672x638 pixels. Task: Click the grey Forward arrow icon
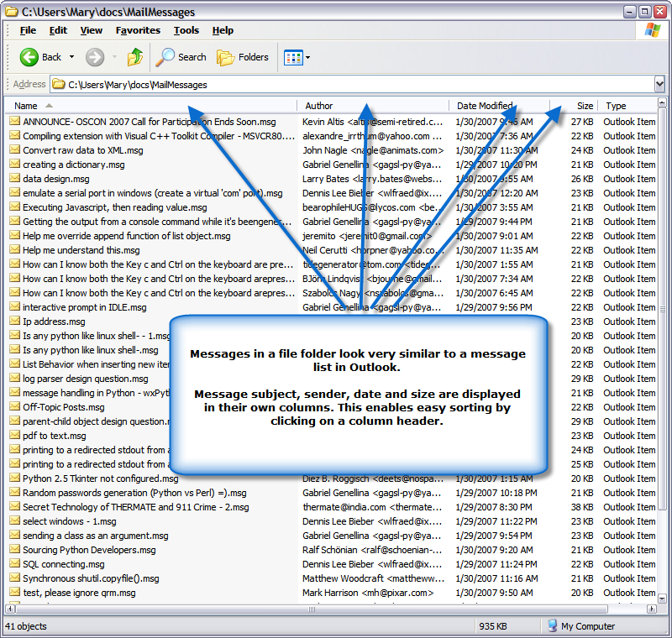coord(95,57)
